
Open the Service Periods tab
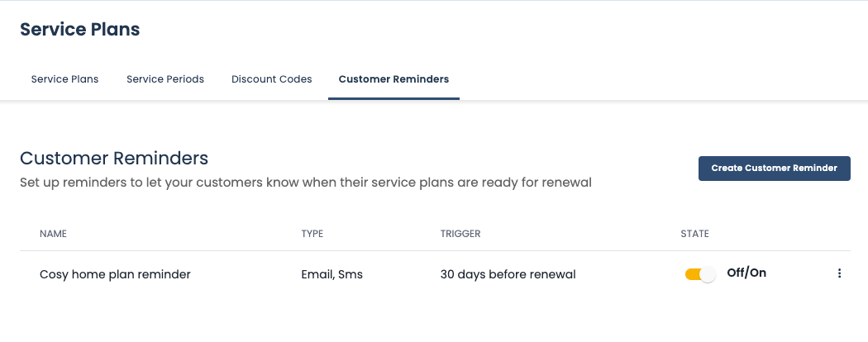point(165,79)
